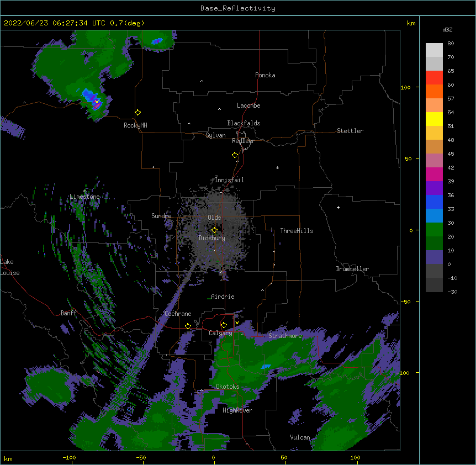Click the white asterisk marker east of Innisfail
The image size is (476, 465).
(x=277, y=167)
